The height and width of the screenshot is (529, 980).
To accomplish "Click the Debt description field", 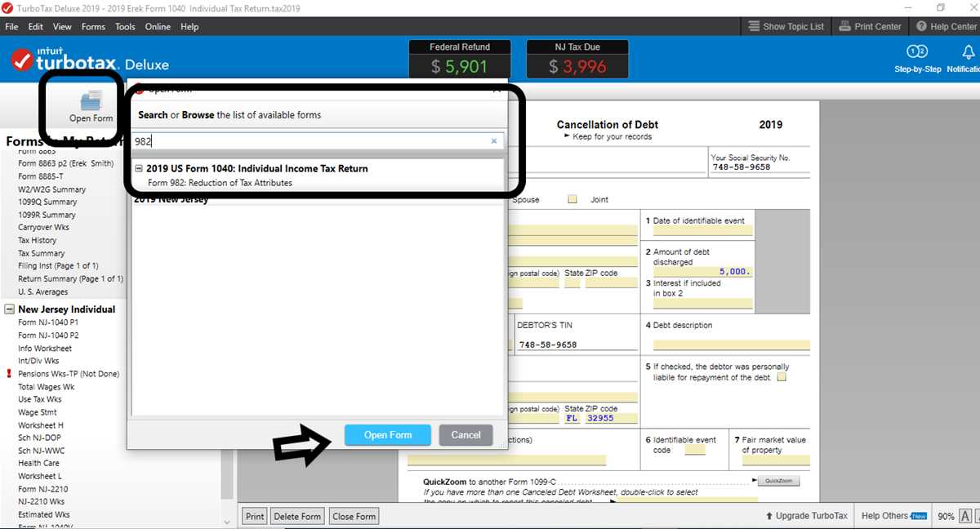I will (x=731, y=345).
